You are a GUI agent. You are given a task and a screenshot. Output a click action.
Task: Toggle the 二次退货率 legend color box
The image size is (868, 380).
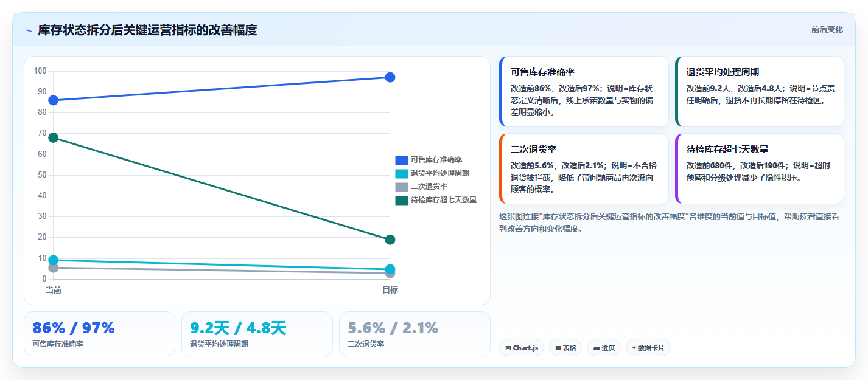tap(401, 187)
